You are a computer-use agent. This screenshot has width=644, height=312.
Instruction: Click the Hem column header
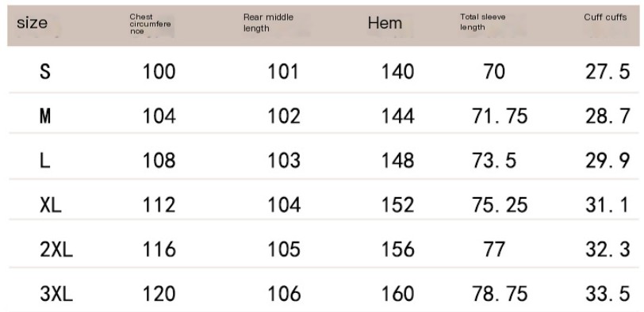(x=385, y=23)
